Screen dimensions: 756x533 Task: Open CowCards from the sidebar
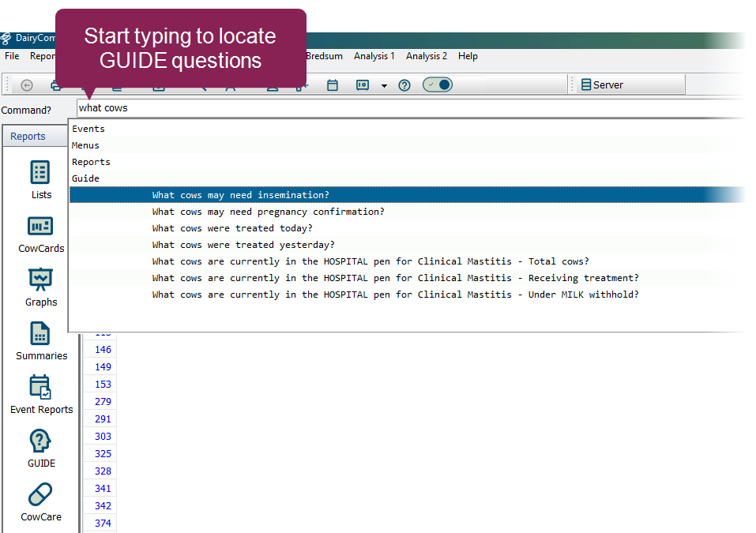[40, 227]
